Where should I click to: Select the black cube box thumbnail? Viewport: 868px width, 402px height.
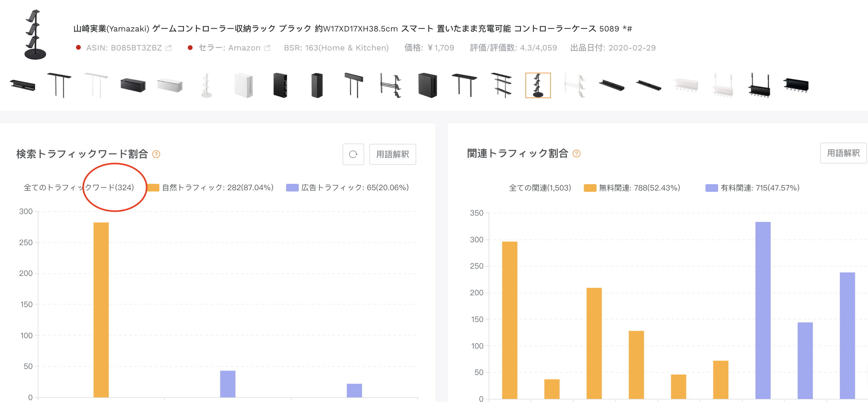point(428,85)
